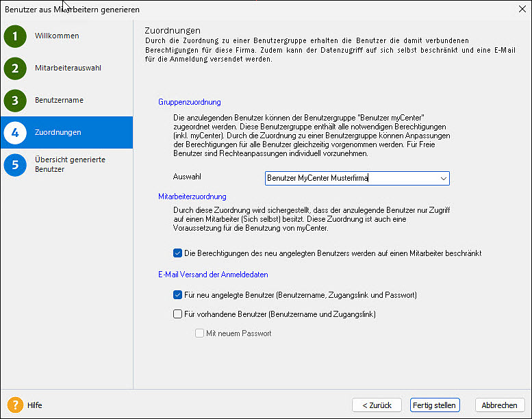The image size is (532, 419).
Task: Click the Benutzer MyCenter Musterfirma combo field
Action: pyautogui.click(x=349, y=179)
